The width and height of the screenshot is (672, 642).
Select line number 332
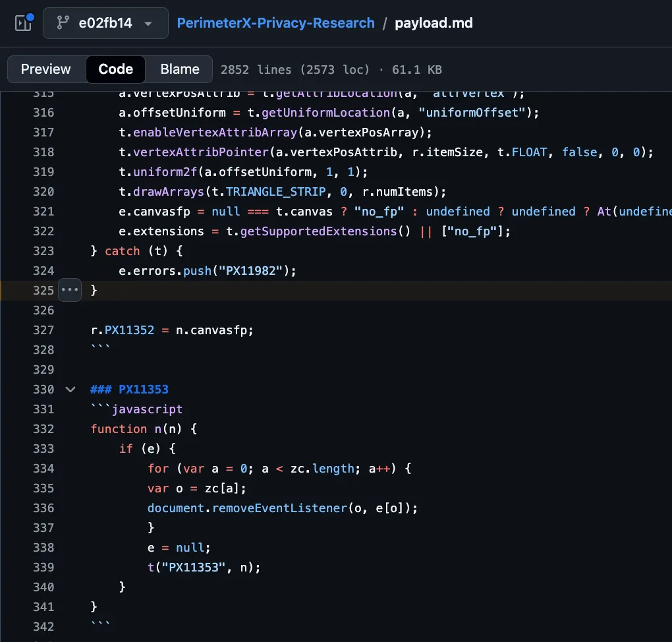coord(43,429)
